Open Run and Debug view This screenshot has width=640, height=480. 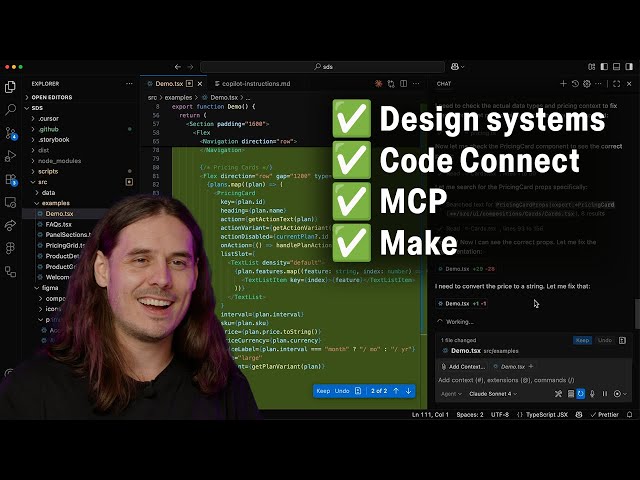coord(10,156)
